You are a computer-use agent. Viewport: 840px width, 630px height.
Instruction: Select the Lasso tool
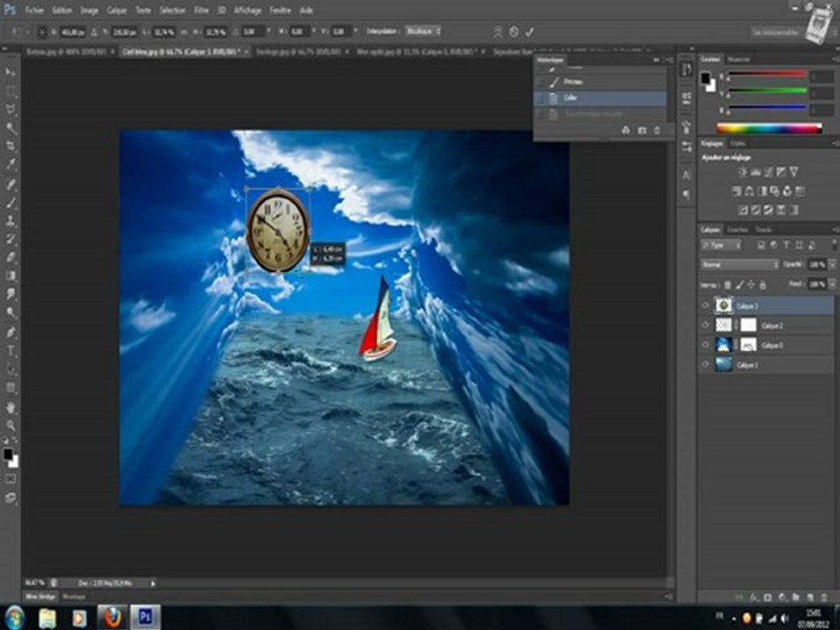(x=10, y=109)
